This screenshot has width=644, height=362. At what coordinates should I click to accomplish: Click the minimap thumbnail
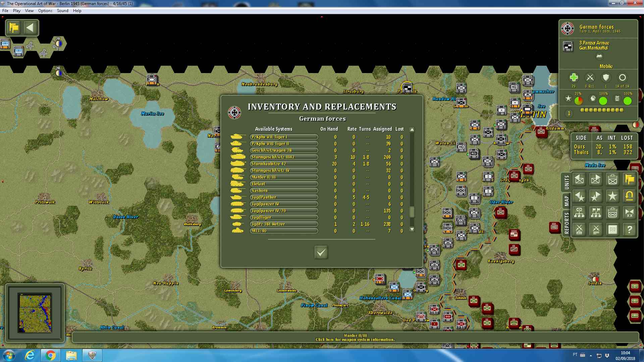pos(35,313)
